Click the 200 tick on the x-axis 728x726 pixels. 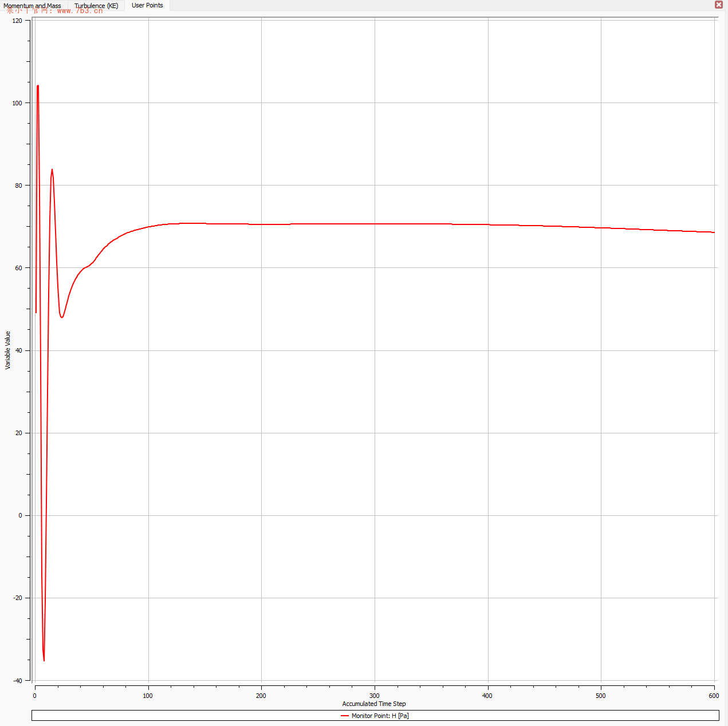261,696
